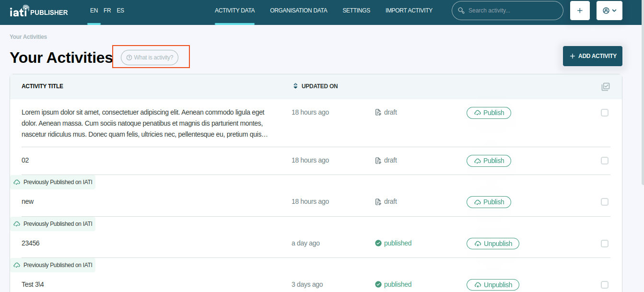Publish the activity named 02

(489, 161)
